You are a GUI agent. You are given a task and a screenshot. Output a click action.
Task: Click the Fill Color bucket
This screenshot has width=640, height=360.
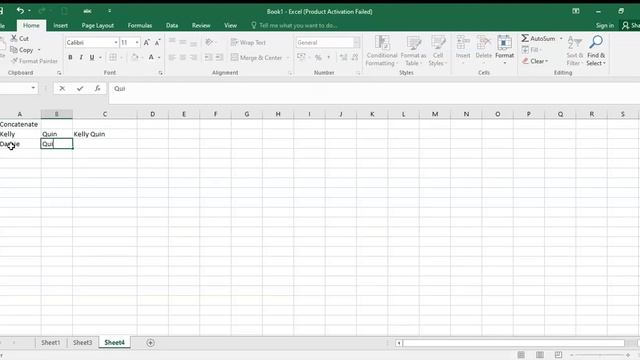(x=135, y=58)
